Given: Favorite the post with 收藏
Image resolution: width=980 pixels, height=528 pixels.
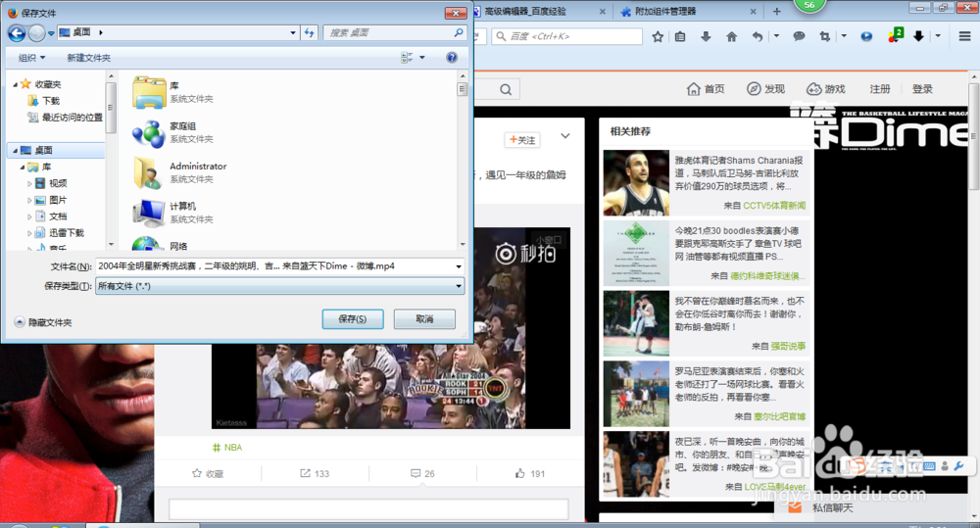Looking at the screenshot, I should click(x=208, y=474).
